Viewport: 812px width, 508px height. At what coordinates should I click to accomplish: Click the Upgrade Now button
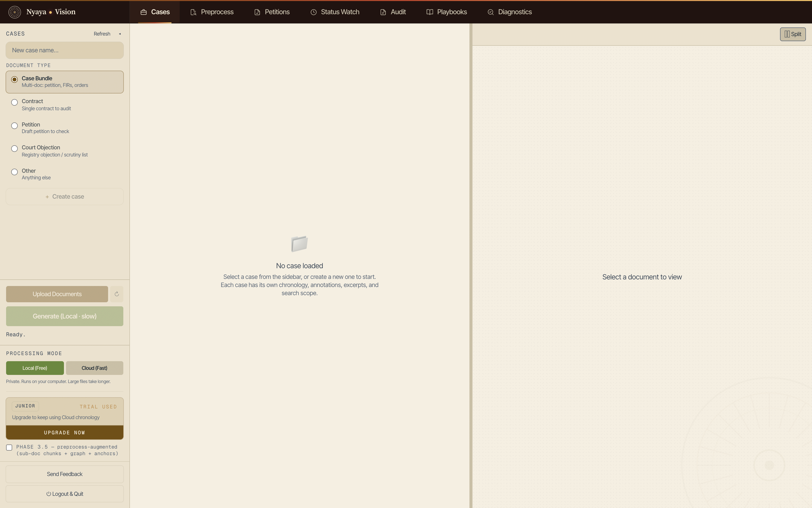point(65,432)
